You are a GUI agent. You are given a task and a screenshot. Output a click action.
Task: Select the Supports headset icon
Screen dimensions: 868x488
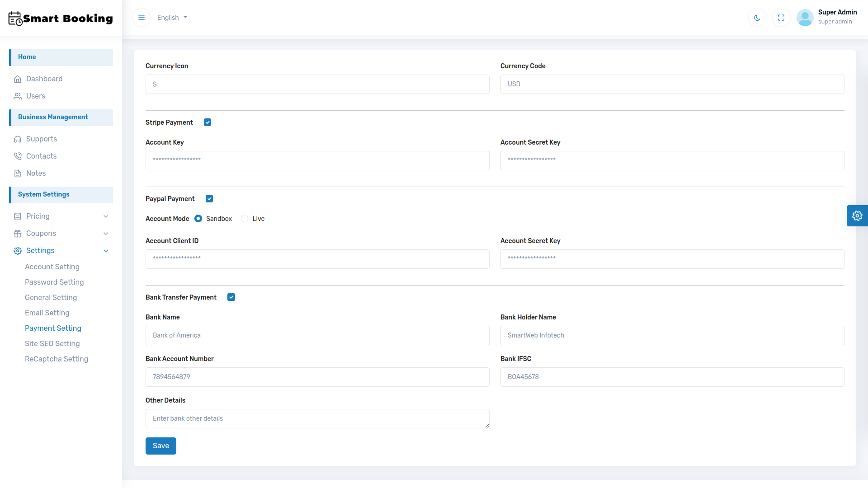(x=18, y=139)
